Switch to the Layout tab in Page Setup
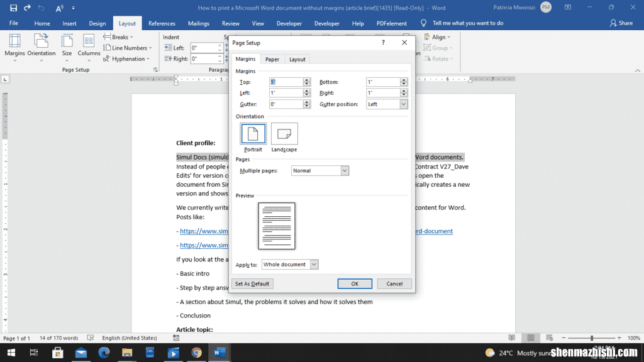The image size is (644, 362). coord(297,59)
